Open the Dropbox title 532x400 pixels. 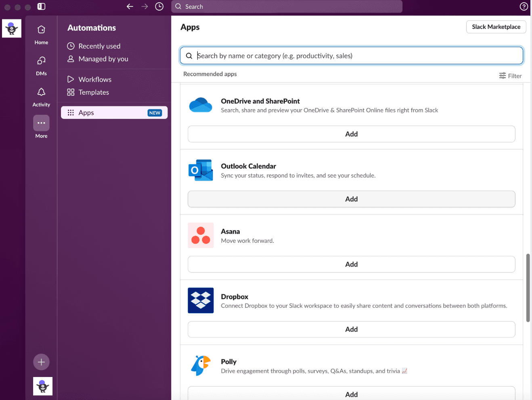click(x=235, y=297)
